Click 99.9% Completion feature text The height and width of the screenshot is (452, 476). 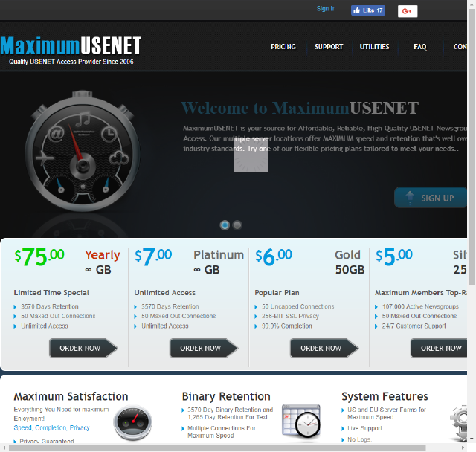pyautogui.click(x=287, y=326)
